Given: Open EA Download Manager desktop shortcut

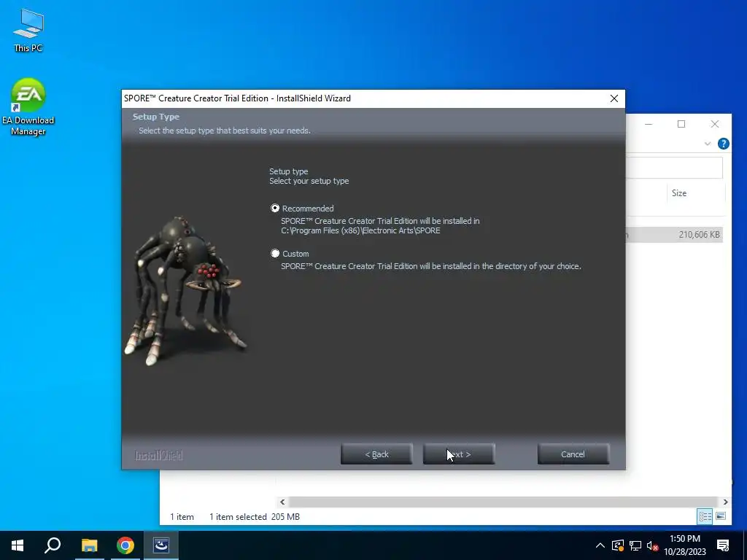Looking at the screenshot, I should point(28,107).
